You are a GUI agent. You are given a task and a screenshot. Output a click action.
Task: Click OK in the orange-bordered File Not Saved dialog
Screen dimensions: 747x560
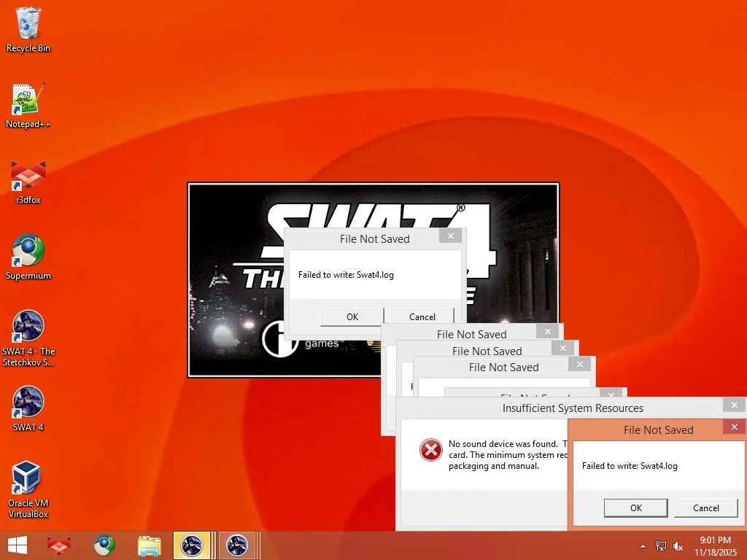tap(636, 507)
